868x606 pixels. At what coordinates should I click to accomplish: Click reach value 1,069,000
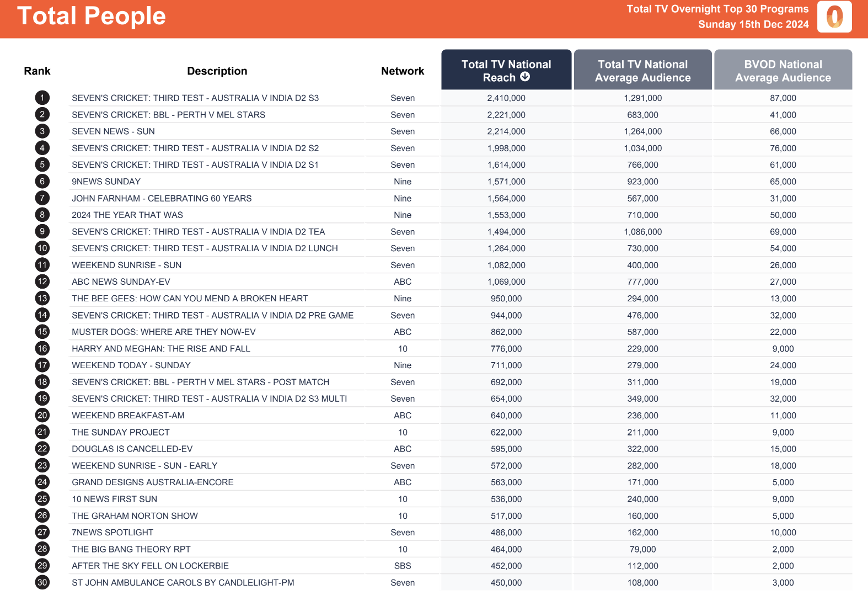pos(506,281)
